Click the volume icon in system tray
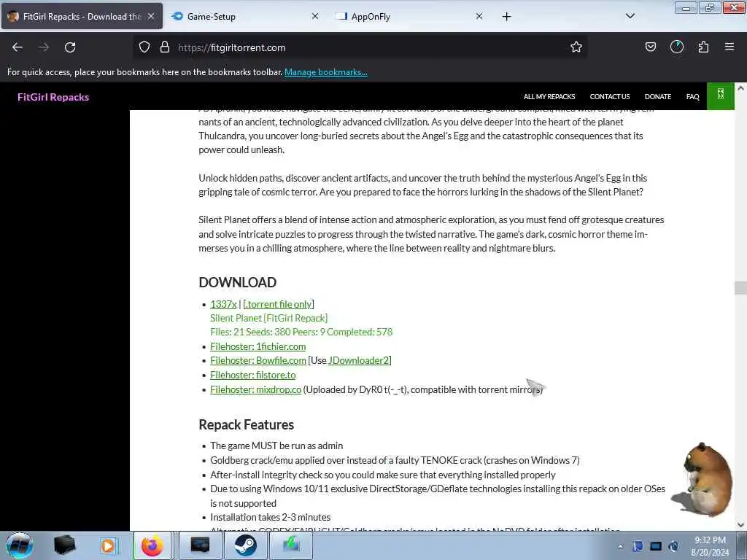This screenshot has height=560, width=747. point(673,546)
